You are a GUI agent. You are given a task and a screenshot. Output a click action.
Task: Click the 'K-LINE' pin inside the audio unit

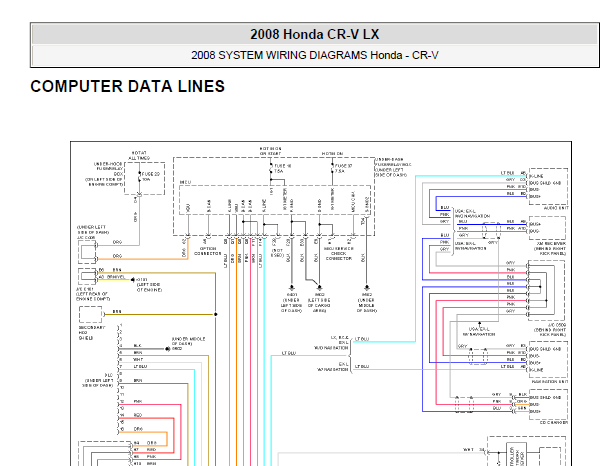coord(537,176)
